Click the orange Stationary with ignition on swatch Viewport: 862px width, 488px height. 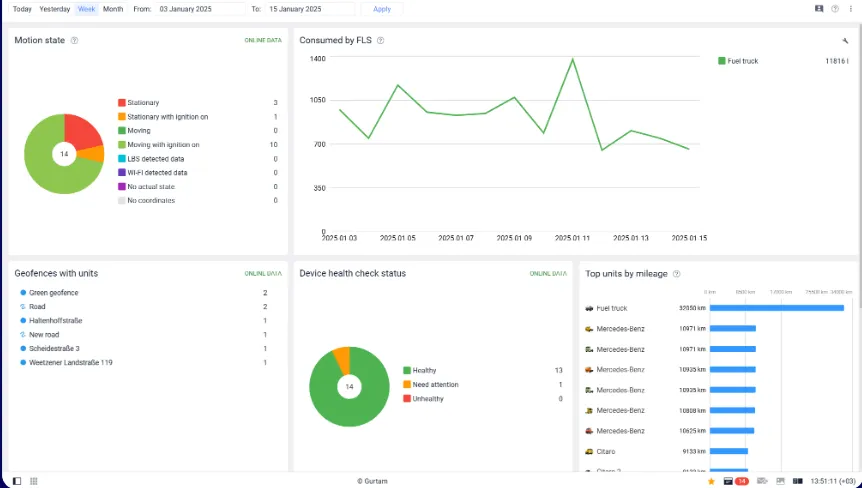click(x=121, y=117)
